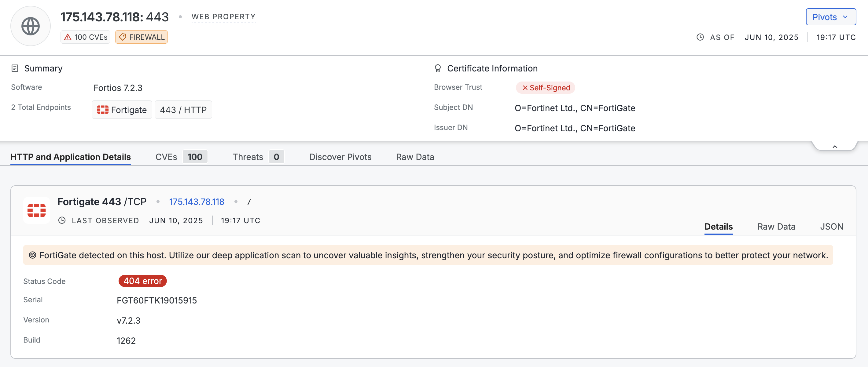Click the FIREWALL tag icon

[123, 37]
